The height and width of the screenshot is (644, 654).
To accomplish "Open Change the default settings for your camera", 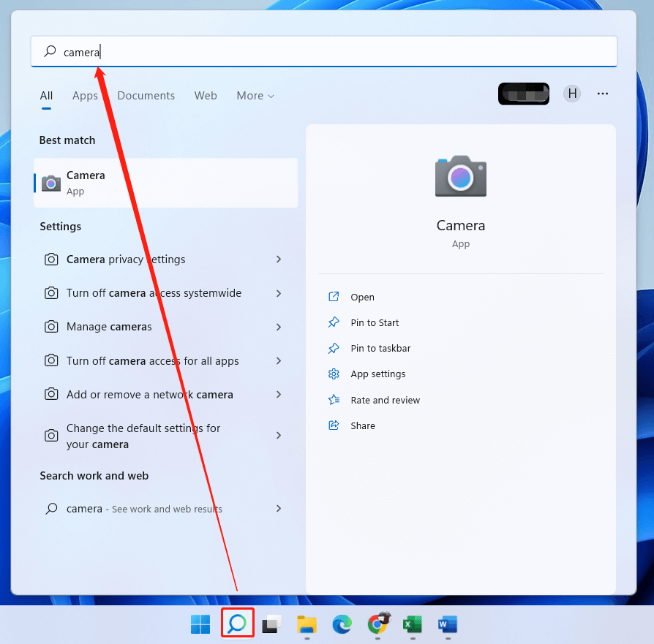I will click(x=143, y=436).
